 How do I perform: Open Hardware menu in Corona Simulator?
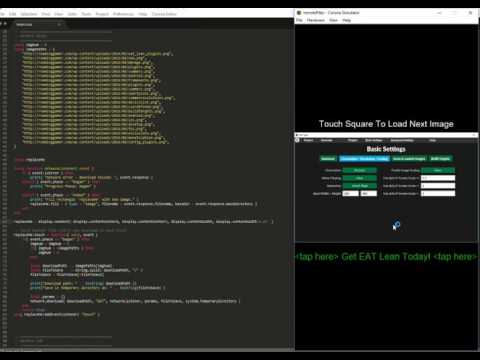[315, 20]
